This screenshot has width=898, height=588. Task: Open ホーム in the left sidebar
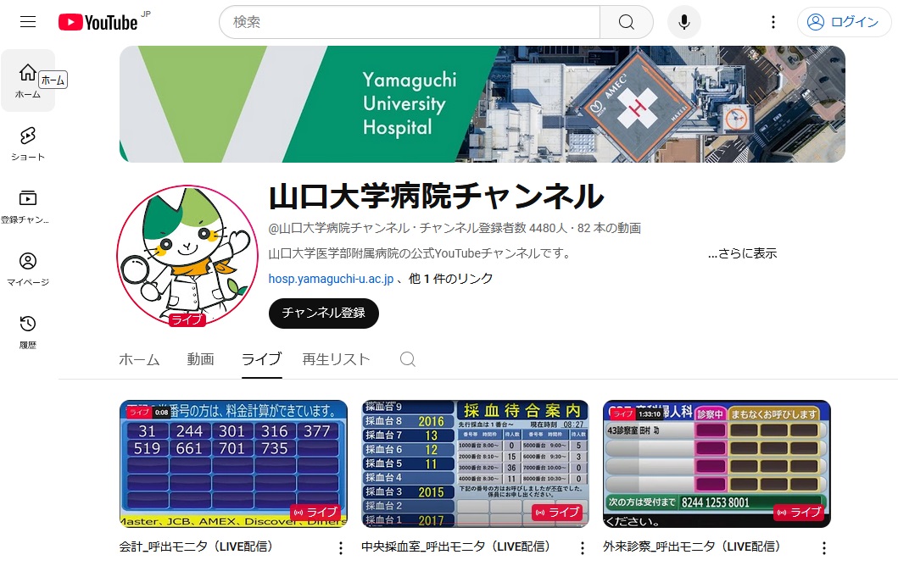(27, 80)
